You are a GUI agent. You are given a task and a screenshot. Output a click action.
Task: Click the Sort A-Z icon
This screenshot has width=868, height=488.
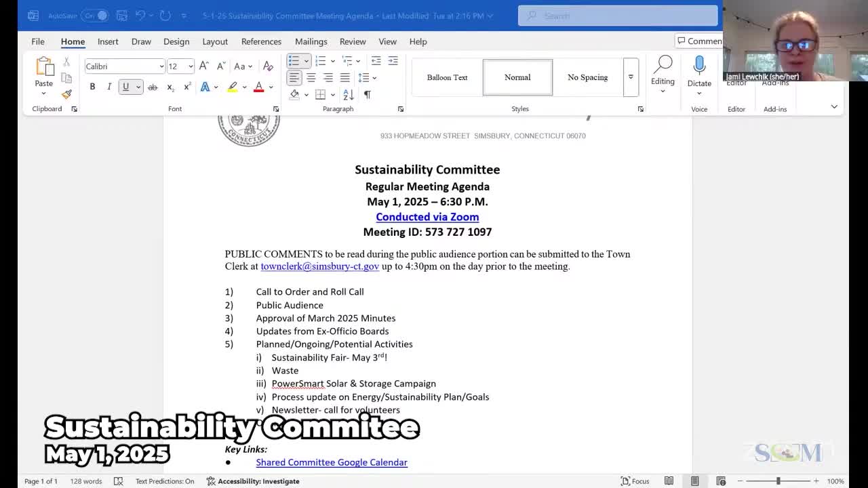tap(348, 95)
